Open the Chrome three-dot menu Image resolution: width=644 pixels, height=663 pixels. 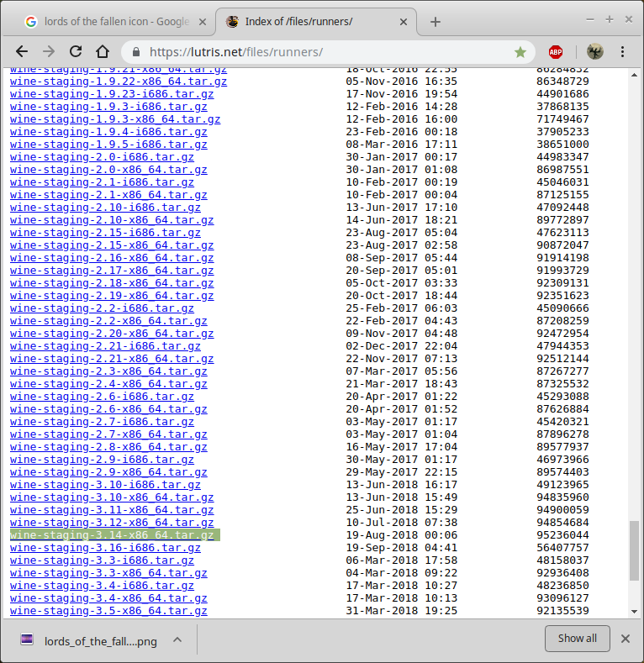[622, 52]
